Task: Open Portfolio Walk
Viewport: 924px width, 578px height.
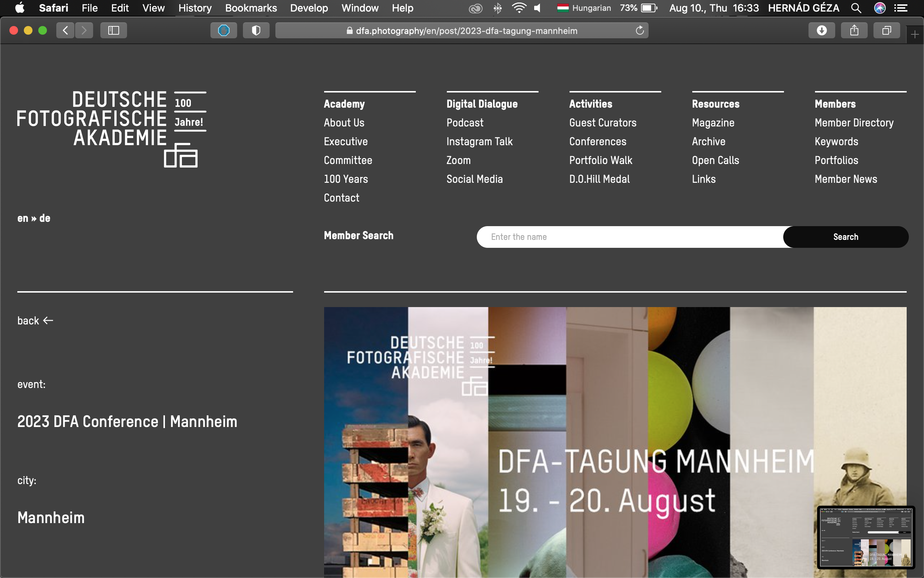Action: (x=601, y=160)
